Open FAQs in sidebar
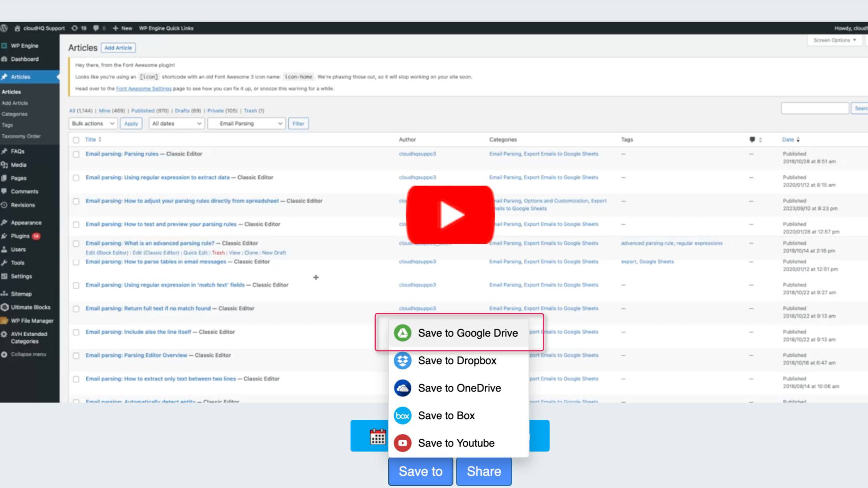Image resolution: width=868 pixels, height=488 pixels. 17,151
